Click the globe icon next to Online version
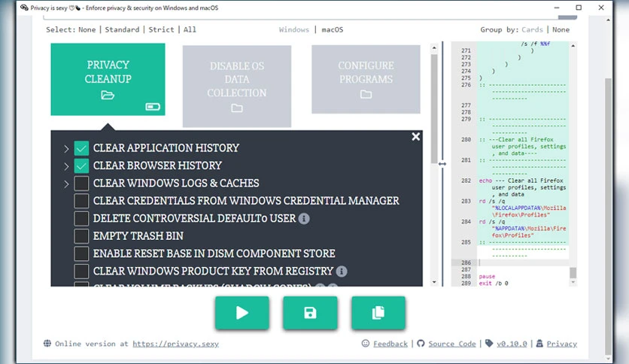The width and height of the screenshot is (629, 364). click(x=47, y=344)
